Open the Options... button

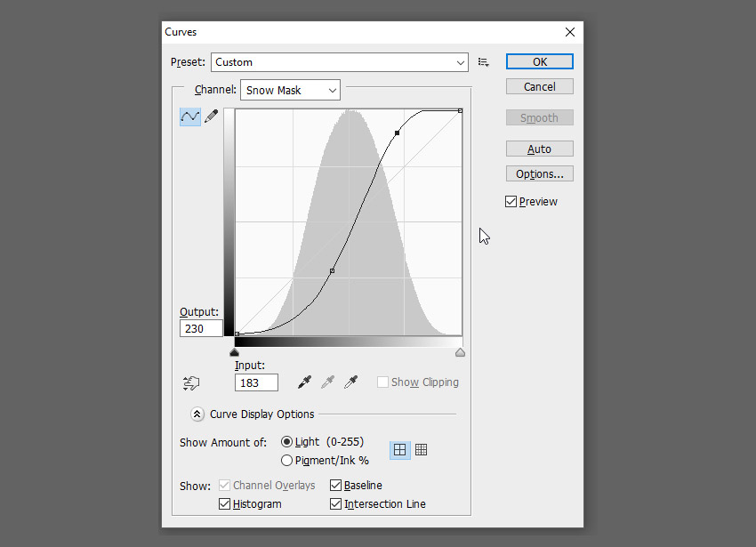pyautogui.click(x=540, y=174)
